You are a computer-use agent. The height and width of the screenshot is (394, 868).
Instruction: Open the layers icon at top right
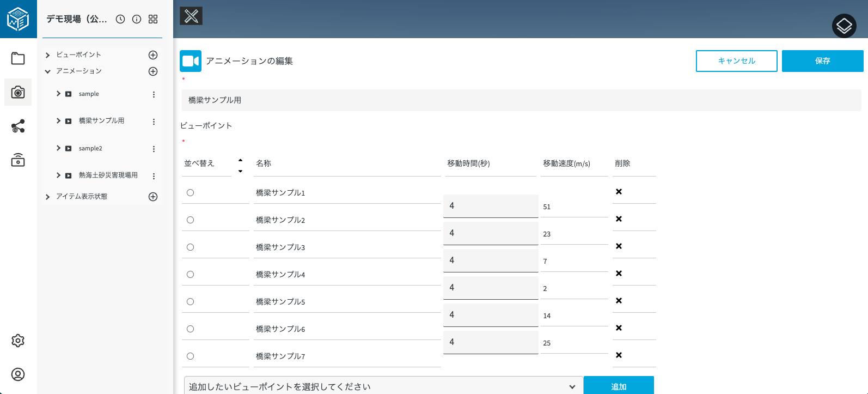click(x=844, y=26)
